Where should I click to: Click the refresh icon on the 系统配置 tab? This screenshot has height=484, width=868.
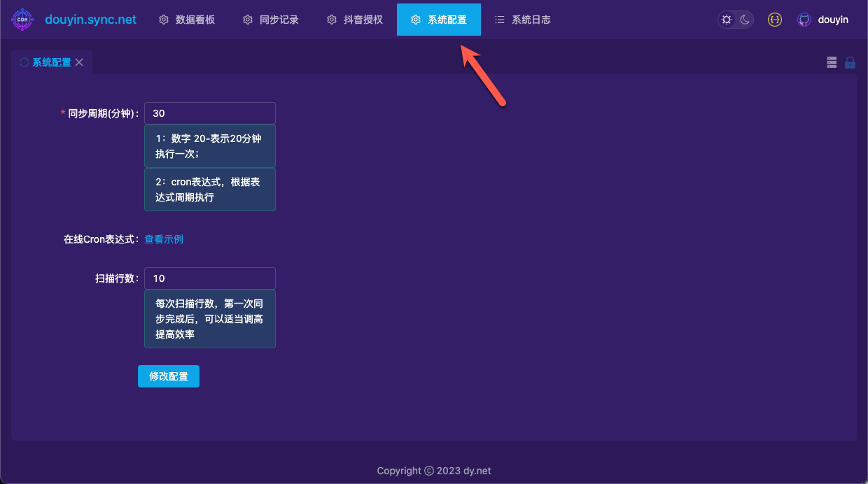[x=23, y=62]
